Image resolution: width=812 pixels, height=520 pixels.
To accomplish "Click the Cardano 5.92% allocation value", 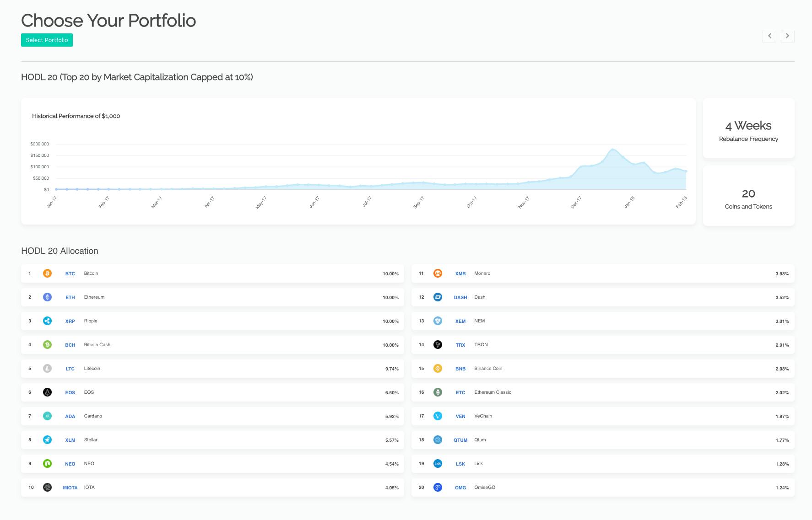I will pos(392,417).
